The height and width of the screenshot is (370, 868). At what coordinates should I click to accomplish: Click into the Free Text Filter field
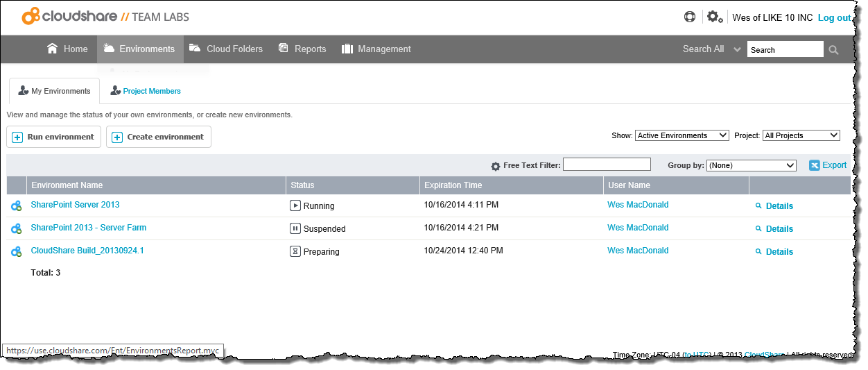point(607,165)
